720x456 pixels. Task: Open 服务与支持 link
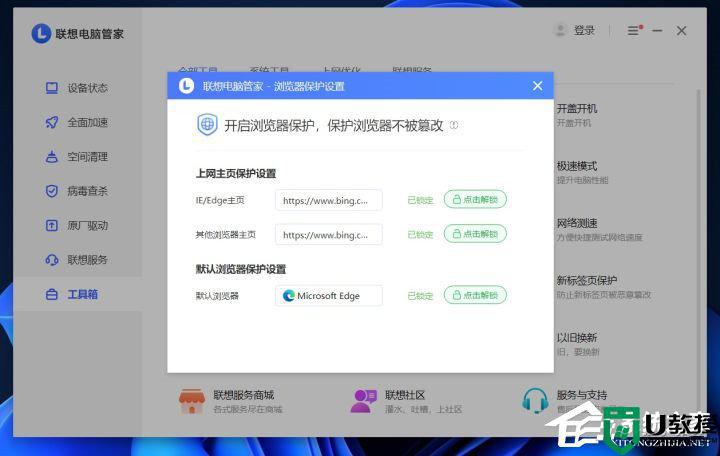click(x=582, y=395)
